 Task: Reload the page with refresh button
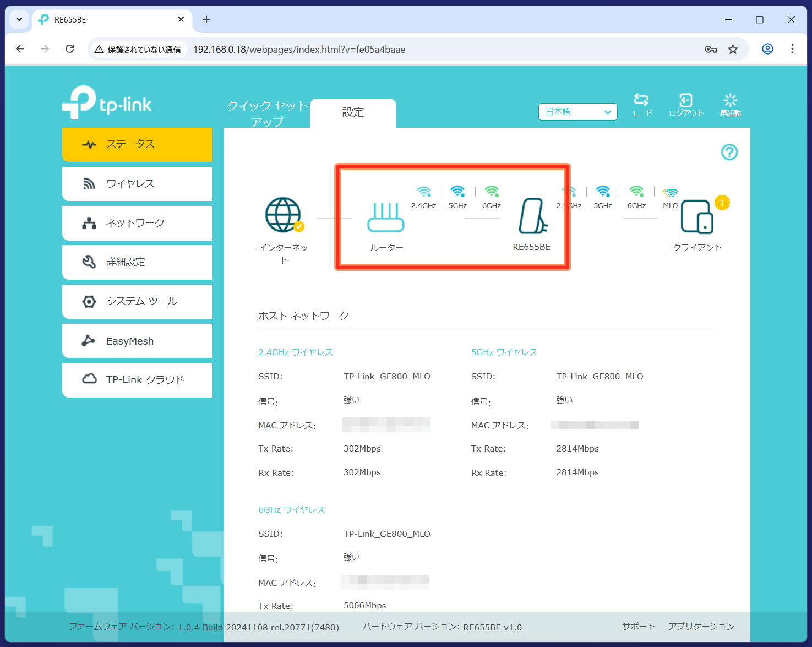tap(70, 49)
